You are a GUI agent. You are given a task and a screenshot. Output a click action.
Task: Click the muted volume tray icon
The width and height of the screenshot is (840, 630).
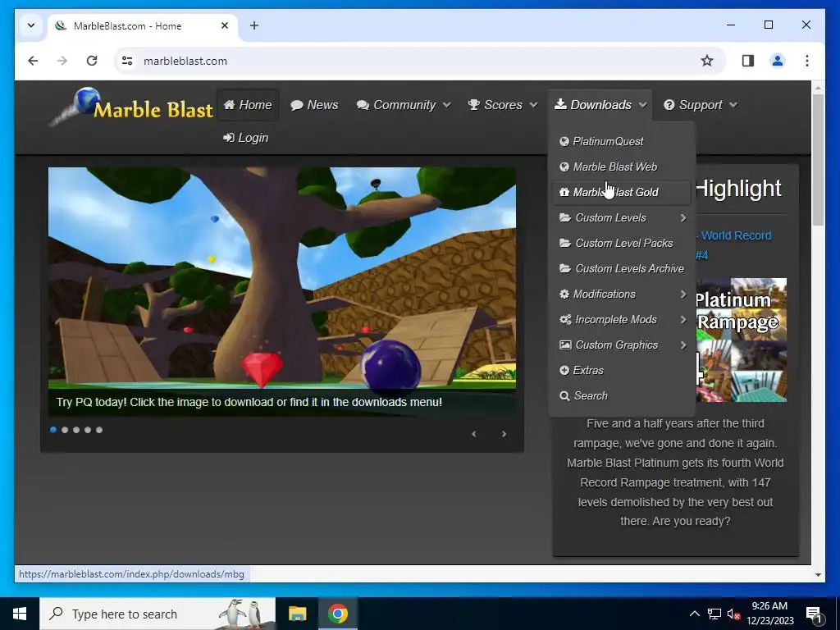(733, 614)
